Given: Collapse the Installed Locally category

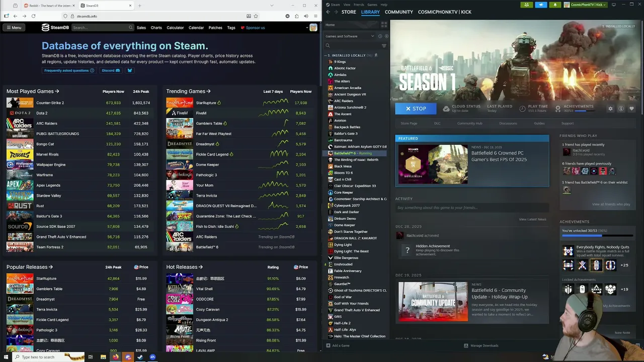Looking at the screenshot, I should point(326,55).
